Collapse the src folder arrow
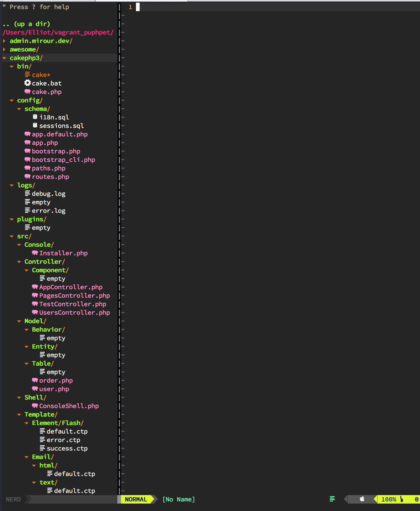The height and width of the screenshot is (511, 420). [12, 236]
